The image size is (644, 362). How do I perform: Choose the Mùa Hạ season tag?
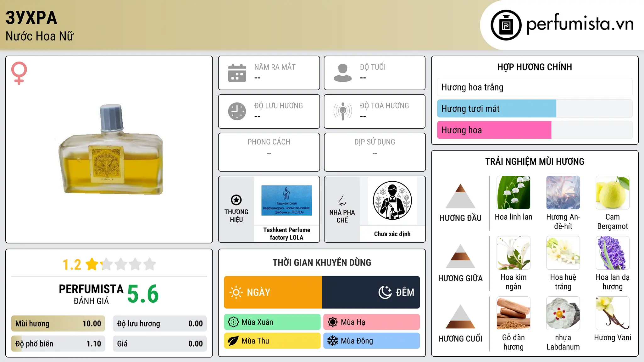(x=372, y=322)
